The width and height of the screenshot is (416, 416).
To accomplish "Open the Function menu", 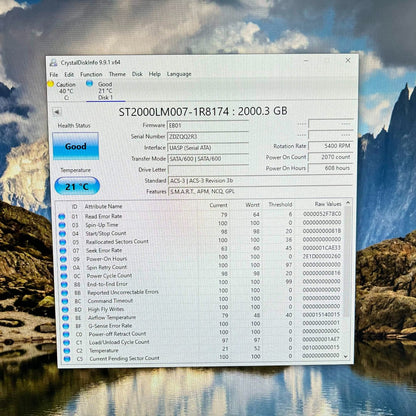I will [x=91, y=74].
